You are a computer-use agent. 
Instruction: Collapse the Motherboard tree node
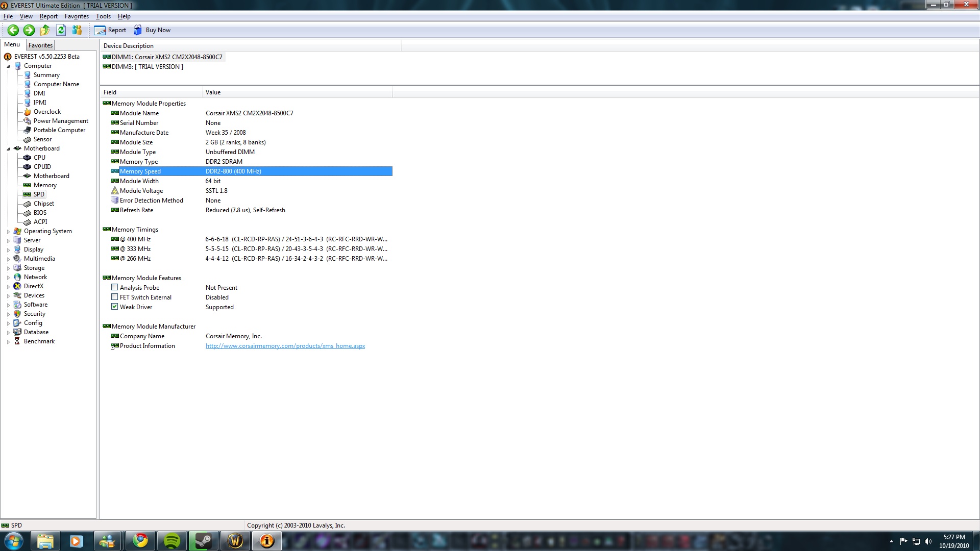[x=8, y=149]
